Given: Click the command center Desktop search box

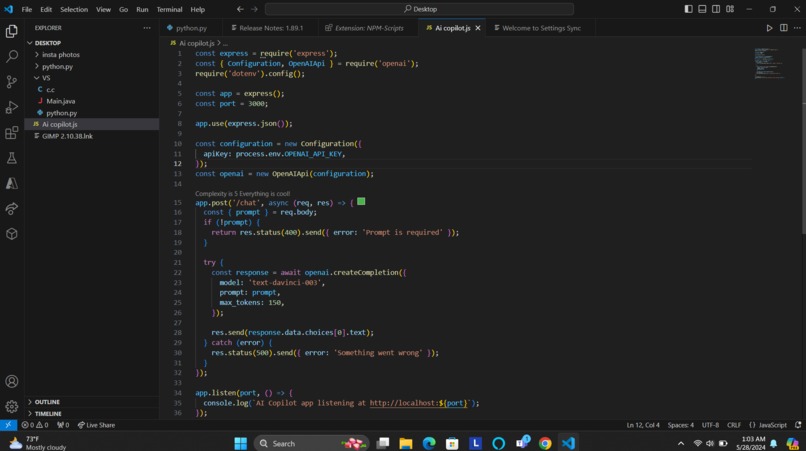Looking at the screenshot, I should pos(419,9).
